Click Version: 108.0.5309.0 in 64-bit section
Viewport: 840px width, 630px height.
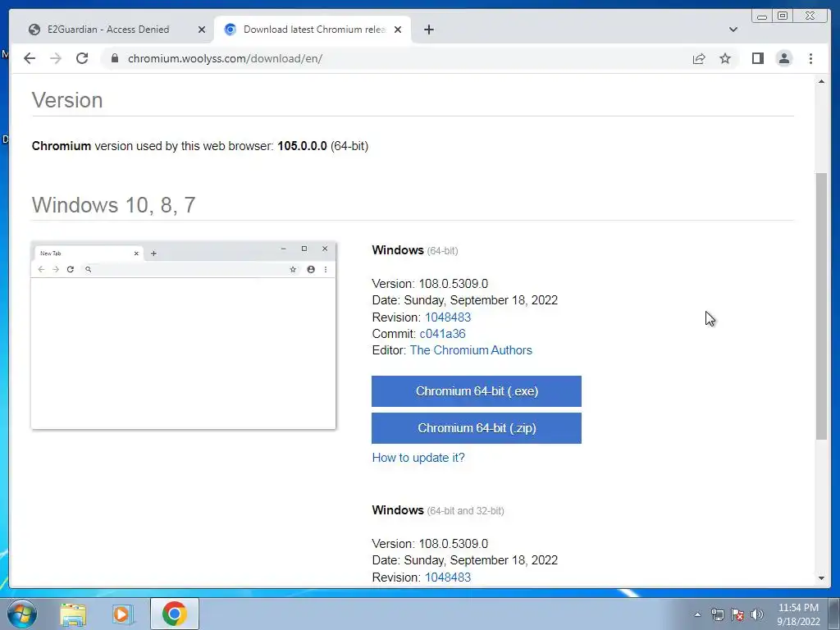[430, 284]
